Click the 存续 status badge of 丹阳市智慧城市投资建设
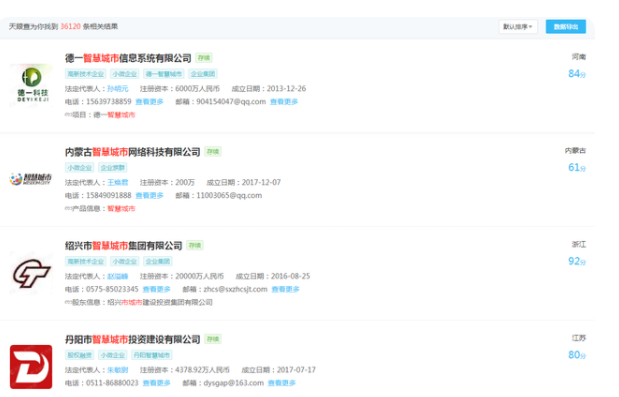This screenshot has width=619, height=397. click(213, 339)
